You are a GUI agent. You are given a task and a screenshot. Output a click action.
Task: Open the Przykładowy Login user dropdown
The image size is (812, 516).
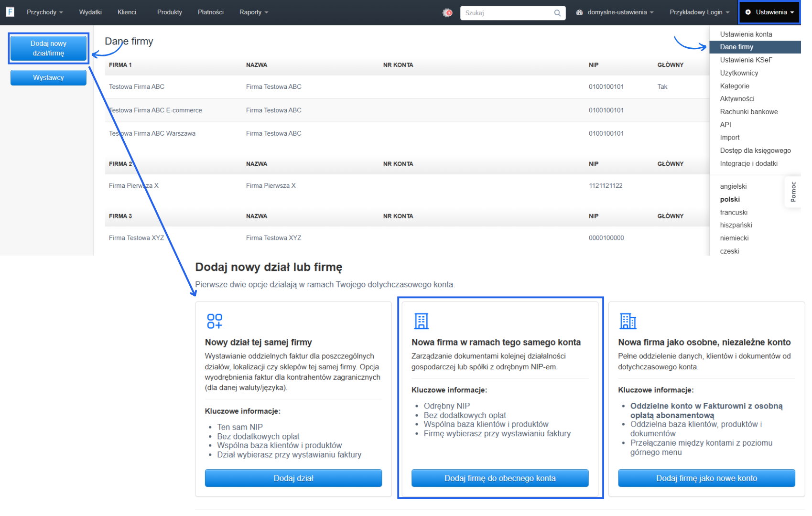pyautogui.click(x=699, y=12)
